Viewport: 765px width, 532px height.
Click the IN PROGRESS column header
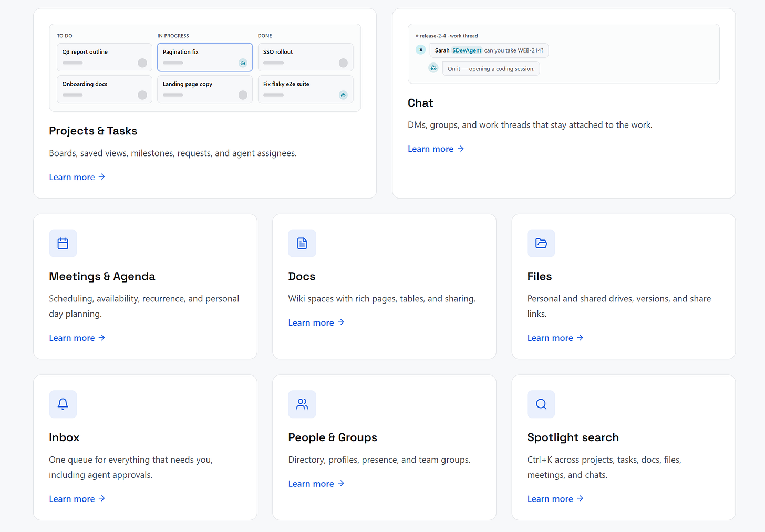click(x=173, y=36)
